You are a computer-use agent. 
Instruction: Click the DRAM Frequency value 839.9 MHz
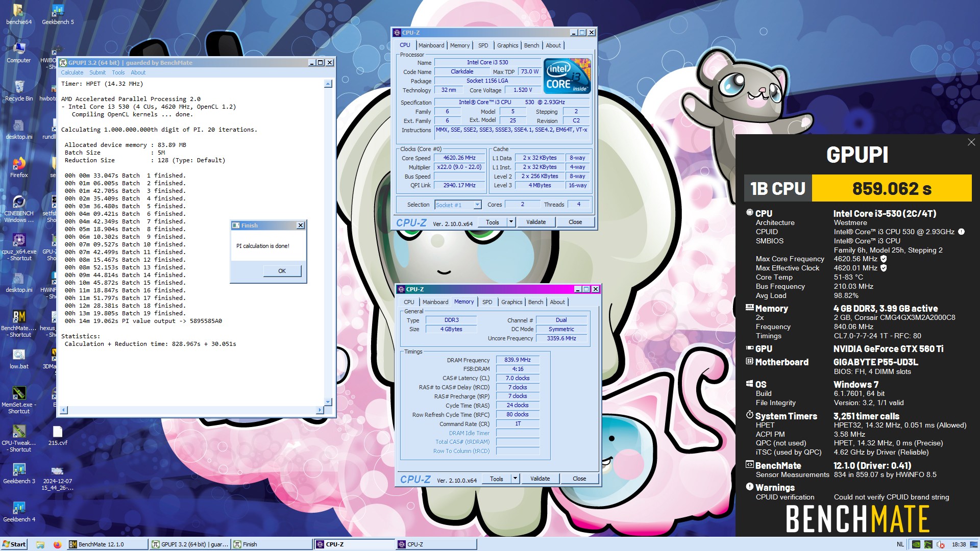pyautogui.click(x=518, y=360)
